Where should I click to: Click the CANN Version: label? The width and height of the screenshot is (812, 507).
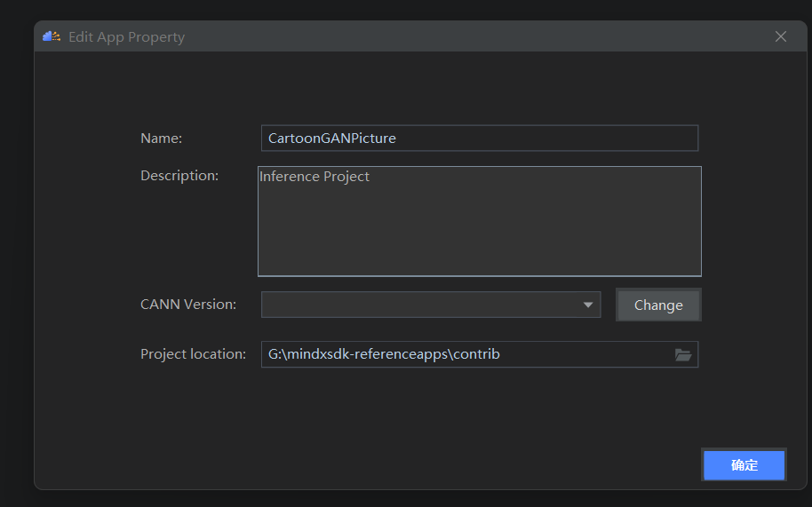point(188,305)
